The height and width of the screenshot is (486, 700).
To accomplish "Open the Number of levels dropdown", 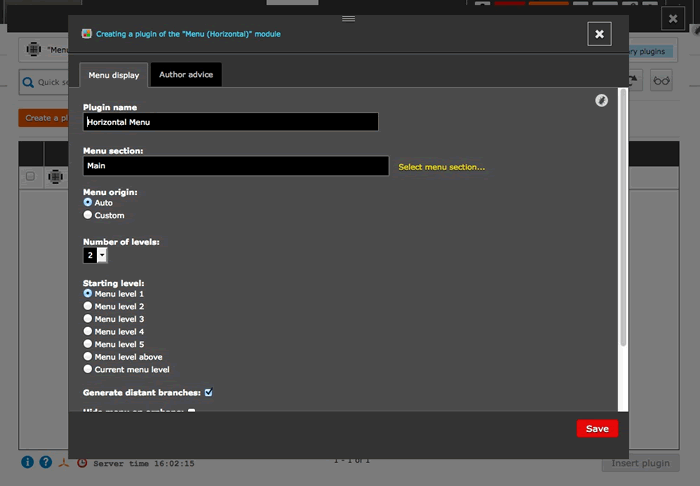I will pyautogui.click(x=101, y=256).
